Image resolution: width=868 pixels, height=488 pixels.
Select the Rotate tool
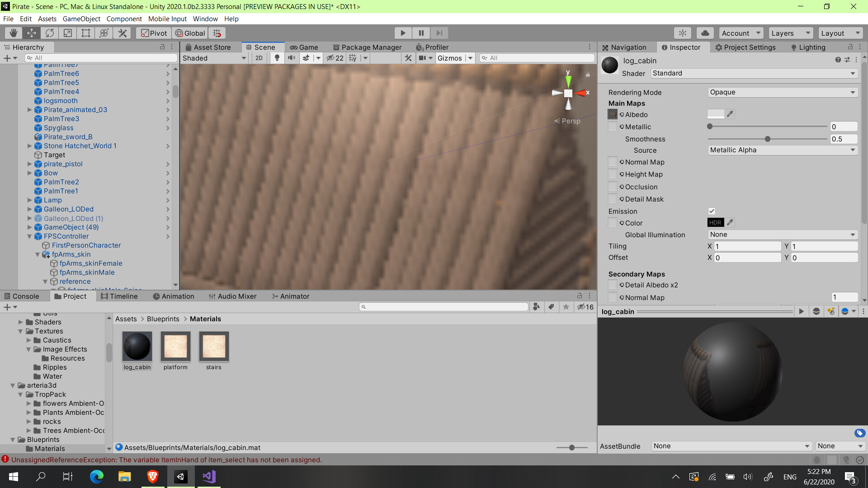point(49,33)
